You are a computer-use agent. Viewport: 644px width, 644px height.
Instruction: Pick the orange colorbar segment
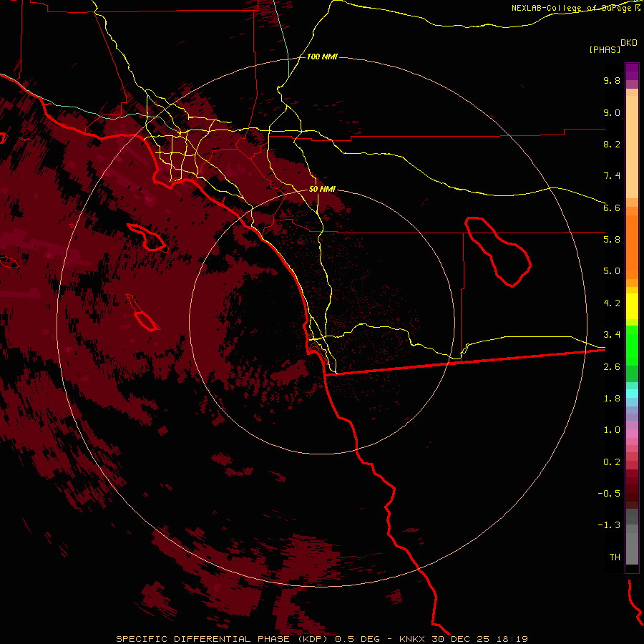[632, 246]
